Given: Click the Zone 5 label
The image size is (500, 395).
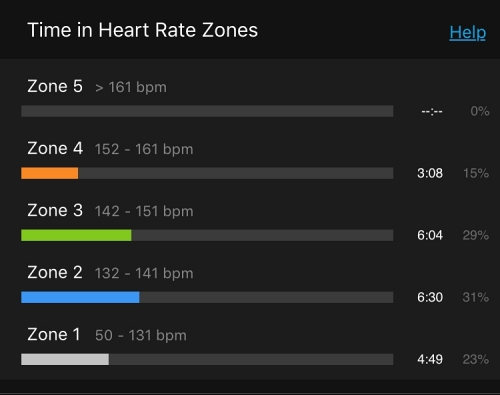Looking at the screenshot, I should coord(55,86).
